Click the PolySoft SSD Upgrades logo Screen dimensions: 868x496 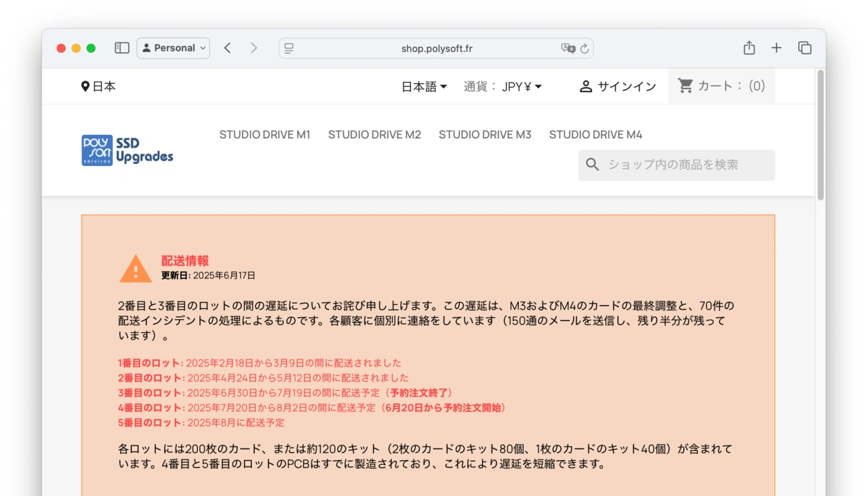(x=127, y=150)
